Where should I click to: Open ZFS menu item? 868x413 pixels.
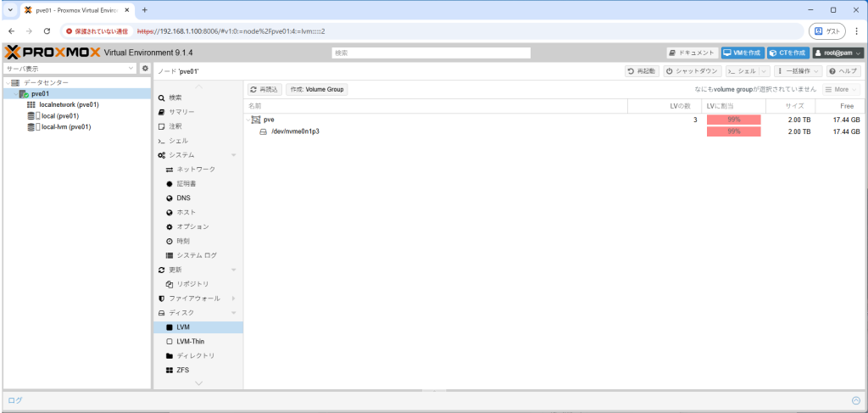[198, 370]
